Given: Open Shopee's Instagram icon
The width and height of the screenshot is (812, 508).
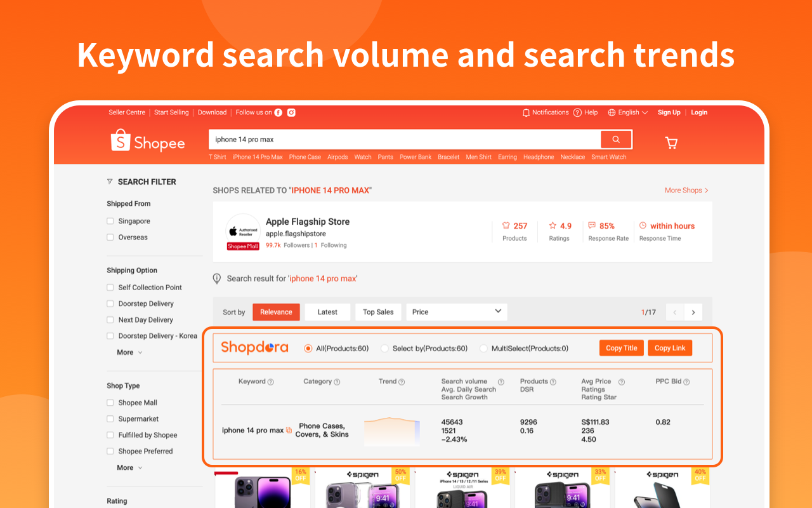Looking at the screenshot, I should [x=291, y=112].
